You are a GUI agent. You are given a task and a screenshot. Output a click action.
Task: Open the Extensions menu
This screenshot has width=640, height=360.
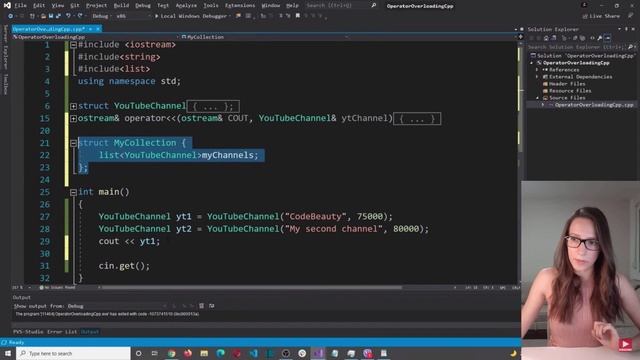[240, 6]
